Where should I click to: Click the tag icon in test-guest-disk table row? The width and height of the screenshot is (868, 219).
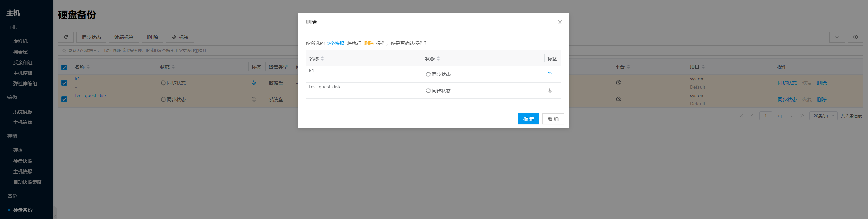254,99
